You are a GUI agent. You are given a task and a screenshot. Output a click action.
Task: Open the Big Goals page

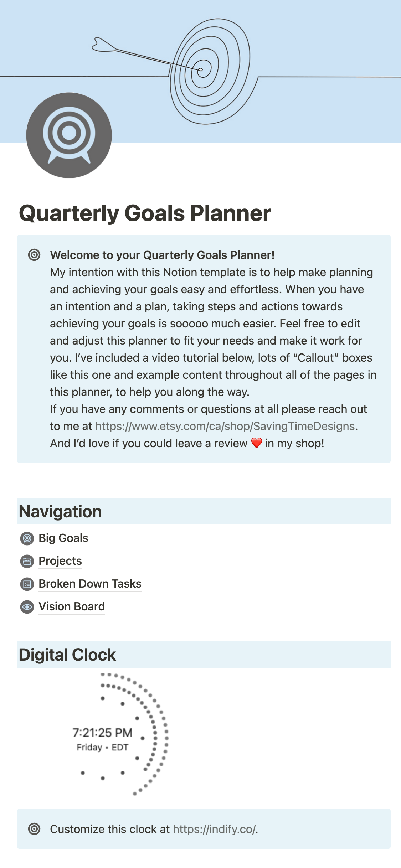pos(63,538)
